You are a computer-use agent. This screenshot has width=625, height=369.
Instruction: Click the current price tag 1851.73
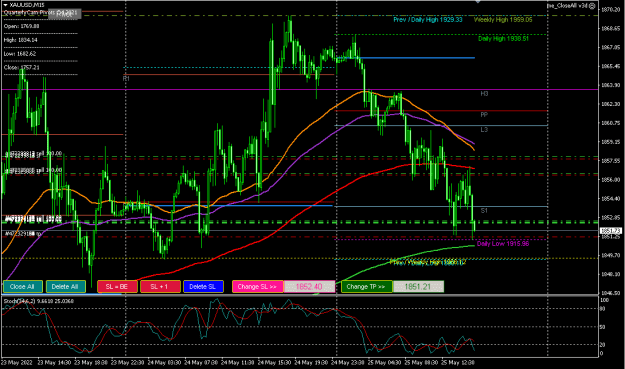coord(611,231)
